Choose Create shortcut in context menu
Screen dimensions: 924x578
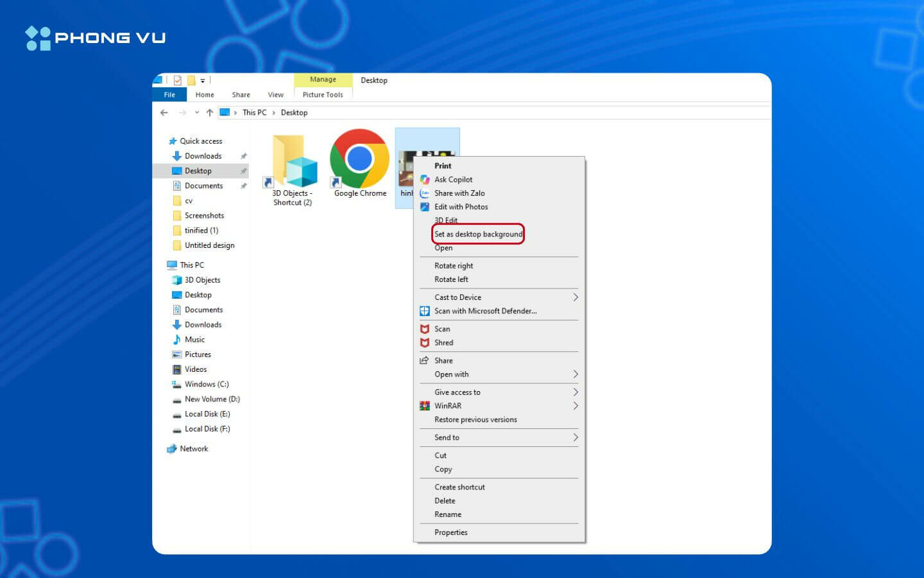[459, 487]
